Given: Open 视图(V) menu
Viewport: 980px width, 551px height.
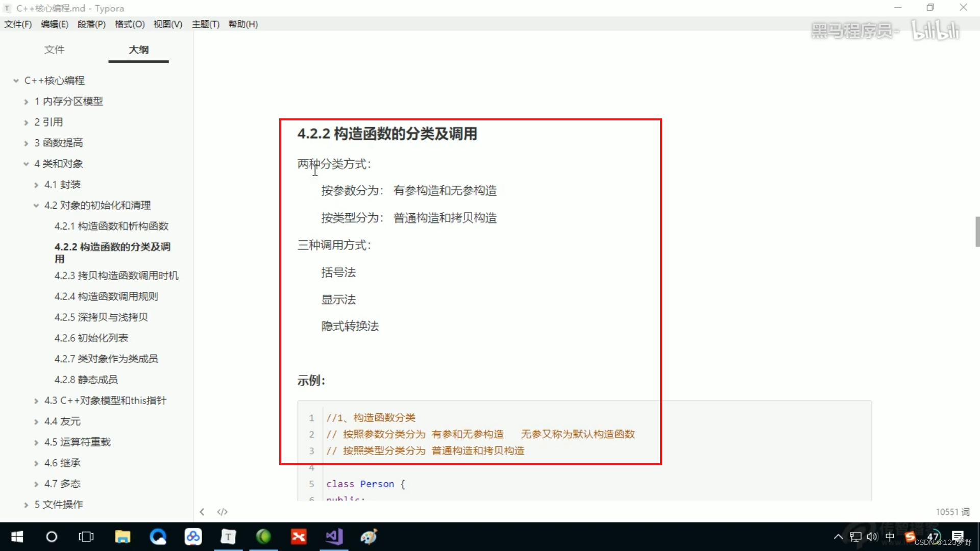Looking at the screenshot, I should pyautogui.click(x=168, y=24).
